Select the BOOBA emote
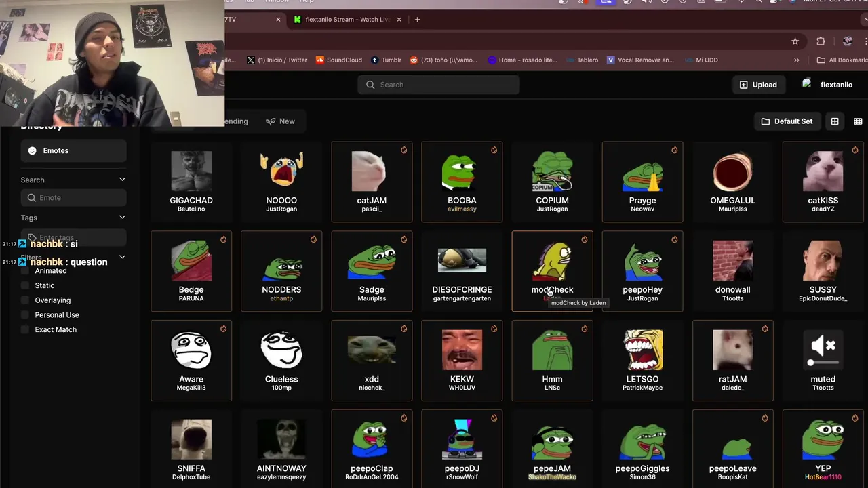Viewport: 868px width, 488px height. (x=462, y=182)
